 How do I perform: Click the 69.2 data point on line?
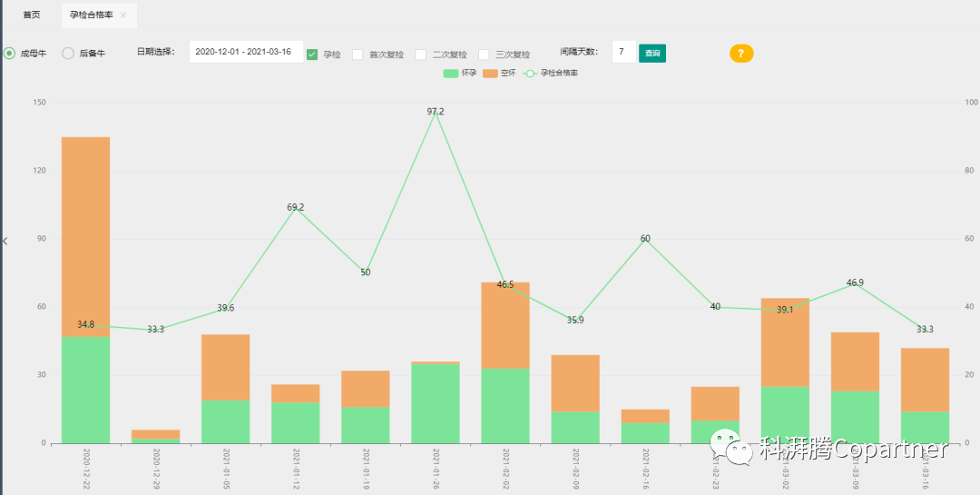tap(296, 208)
